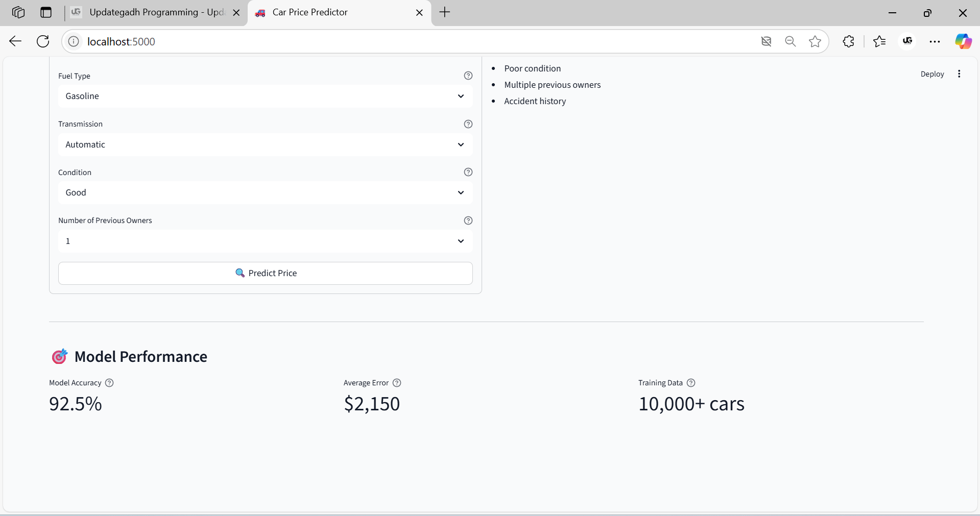This screenshot has width=980, height=516.
Task: Click help icon for Number of Previous Owners
Action: [x=468, y=220]
